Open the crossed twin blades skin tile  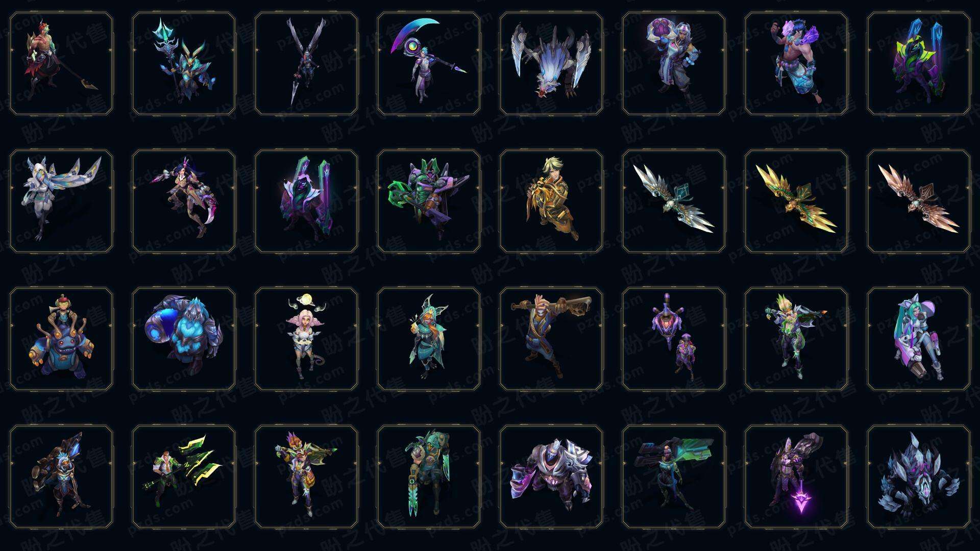(x=306, y=63)
